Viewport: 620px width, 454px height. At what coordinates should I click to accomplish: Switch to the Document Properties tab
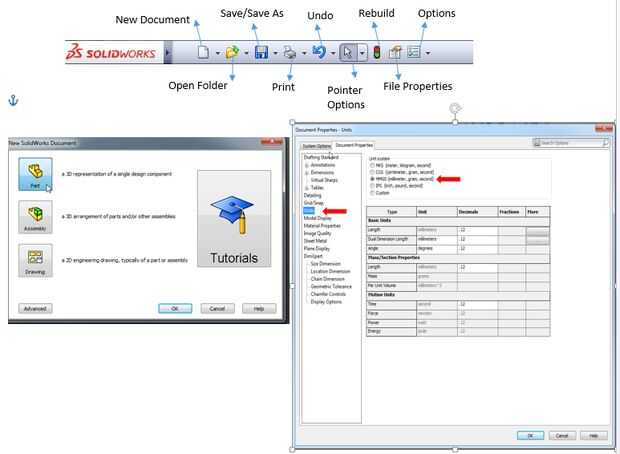coord(354,145)
